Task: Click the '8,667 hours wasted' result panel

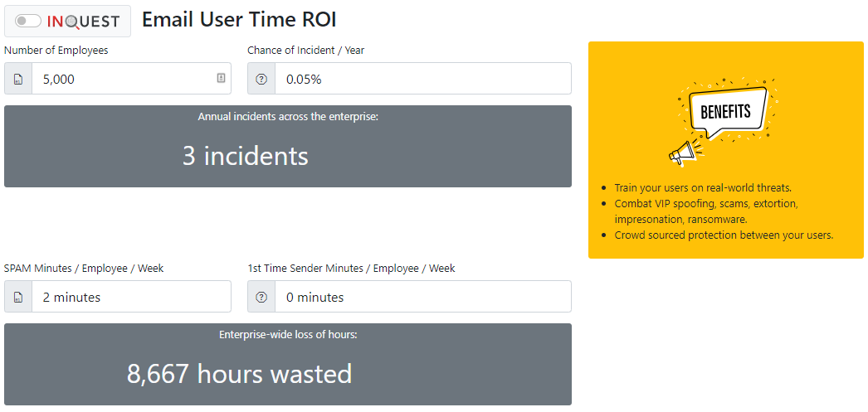Action: [x=288, y=365]
